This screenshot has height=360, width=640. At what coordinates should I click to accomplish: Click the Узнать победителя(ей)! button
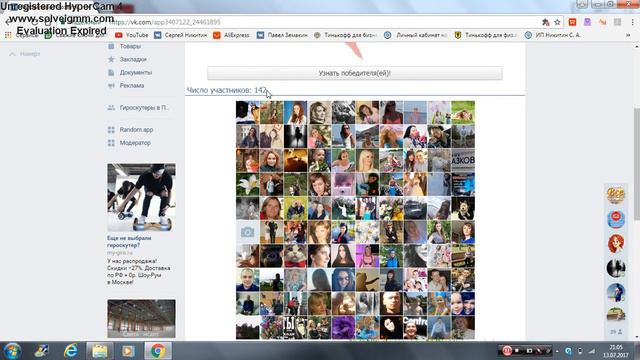pyautogui.click(x=355, y=73)
